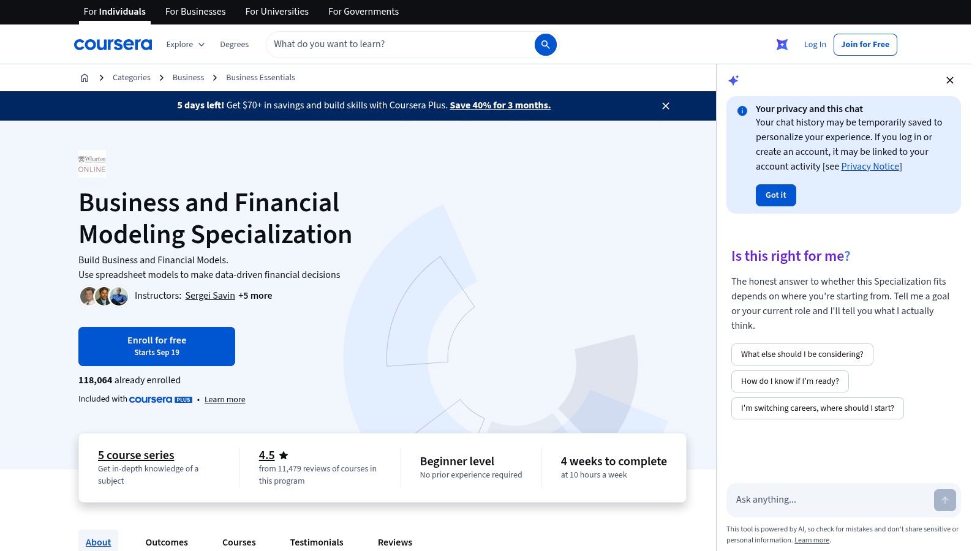This screenshot has height=551, width=980.
Task: Click Got it in privacy notice
Action: coord(775,195)
